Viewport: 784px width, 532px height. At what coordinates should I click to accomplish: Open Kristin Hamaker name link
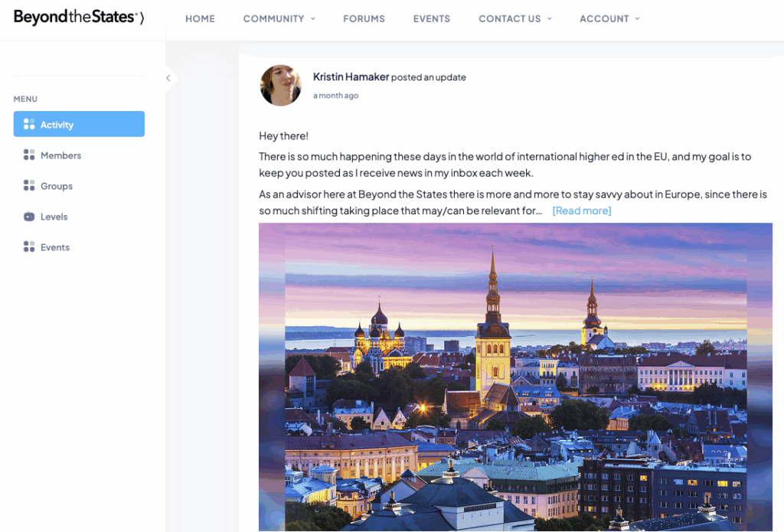click(351, 77)
